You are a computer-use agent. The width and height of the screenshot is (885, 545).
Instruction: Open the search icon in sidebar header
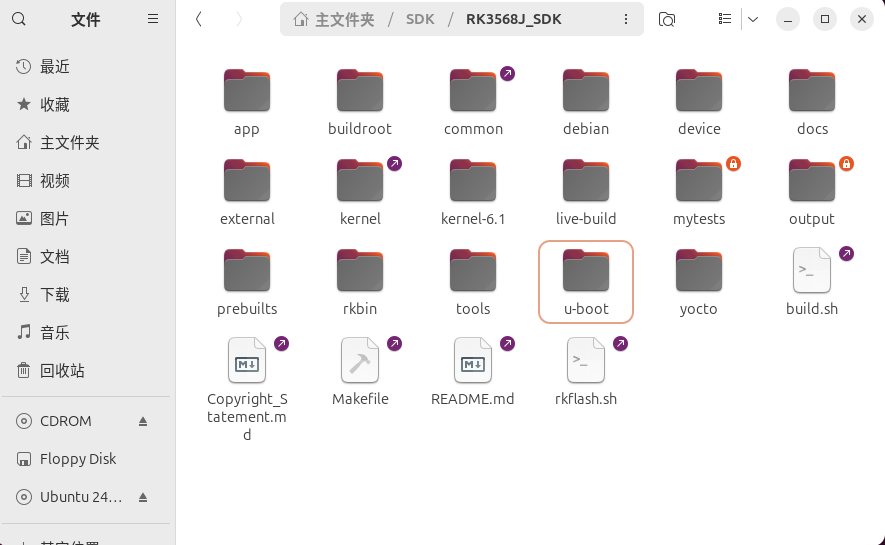[19, 19]
